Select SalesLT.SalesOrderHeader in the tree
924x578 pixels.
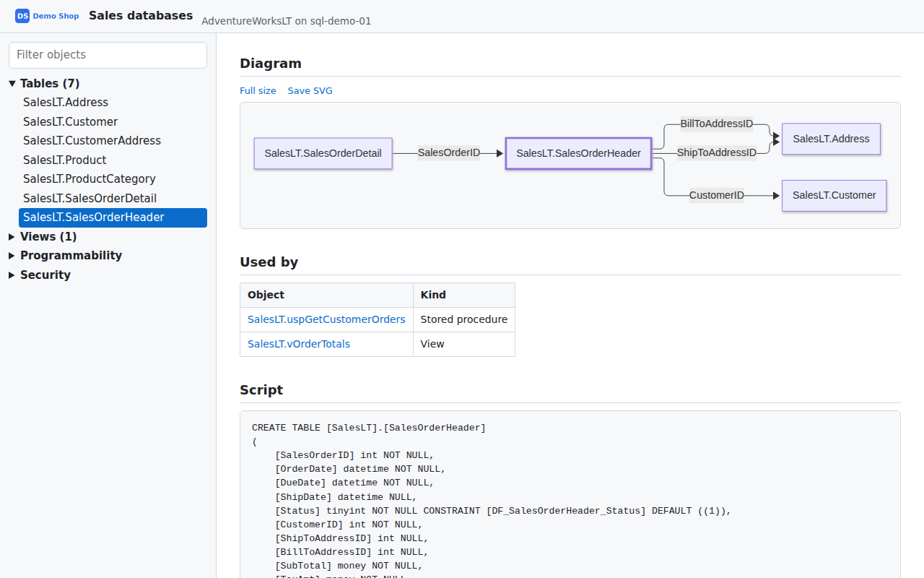pyautogui.click(x=113, y=217)
